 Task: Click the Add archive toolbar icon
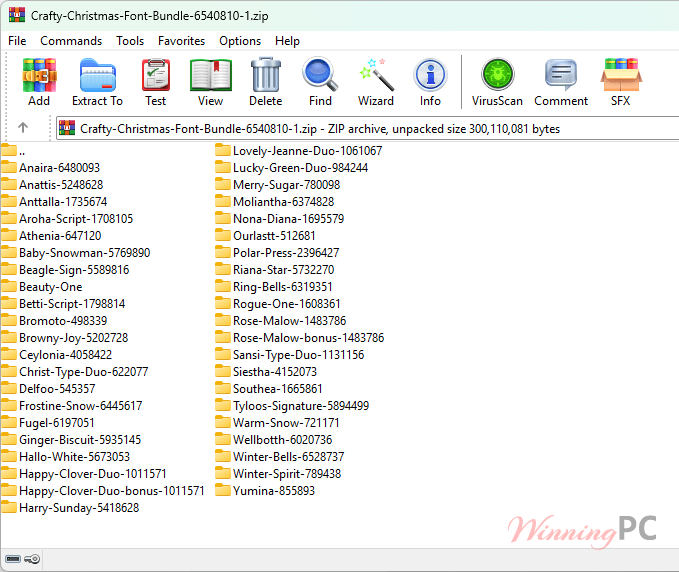click(x=39, y=82)
